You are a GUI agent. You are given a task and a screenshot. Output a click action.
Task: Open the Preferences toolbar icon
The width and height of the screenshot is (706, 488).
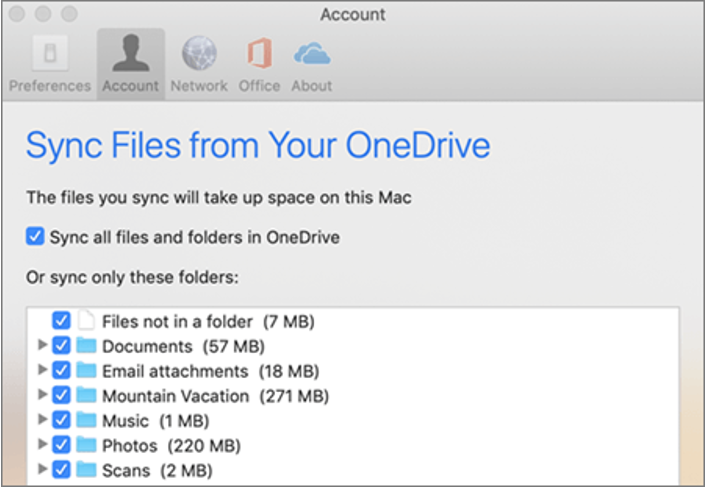(x=50, y=54)
